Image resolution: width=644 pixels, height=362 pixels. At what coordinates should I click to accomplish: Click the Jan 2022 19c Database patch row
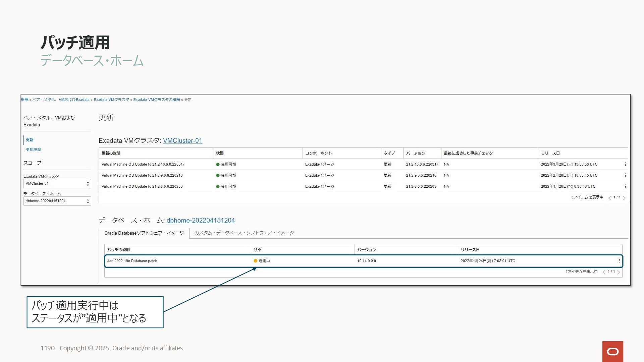(132, 261)
